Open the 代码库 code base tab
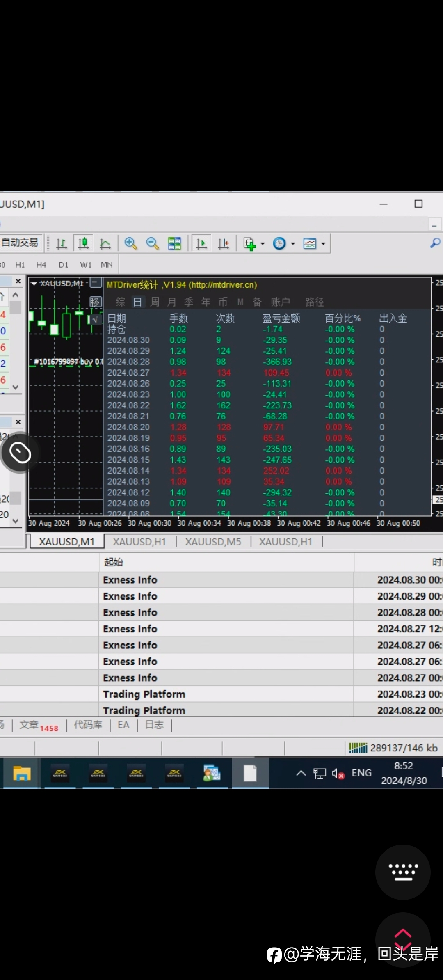The image size is (443, 980). (88, 725)
